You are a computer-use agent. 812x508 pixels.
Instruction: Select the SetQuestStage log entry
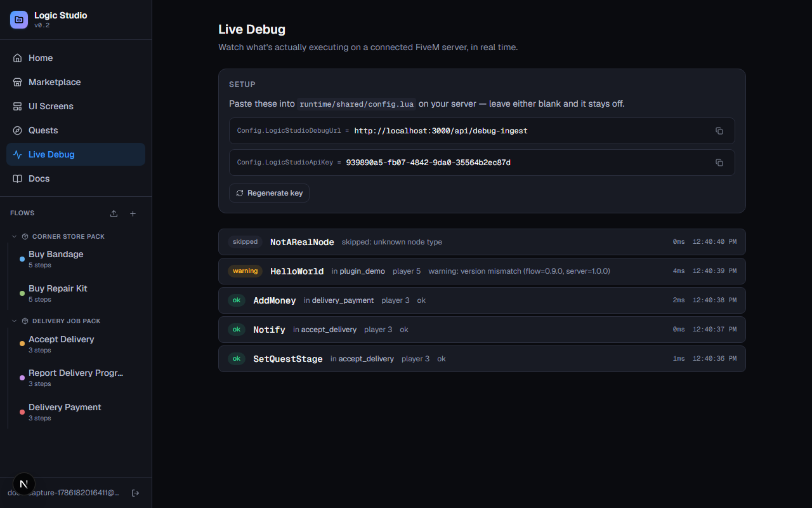tap(482, 359)
